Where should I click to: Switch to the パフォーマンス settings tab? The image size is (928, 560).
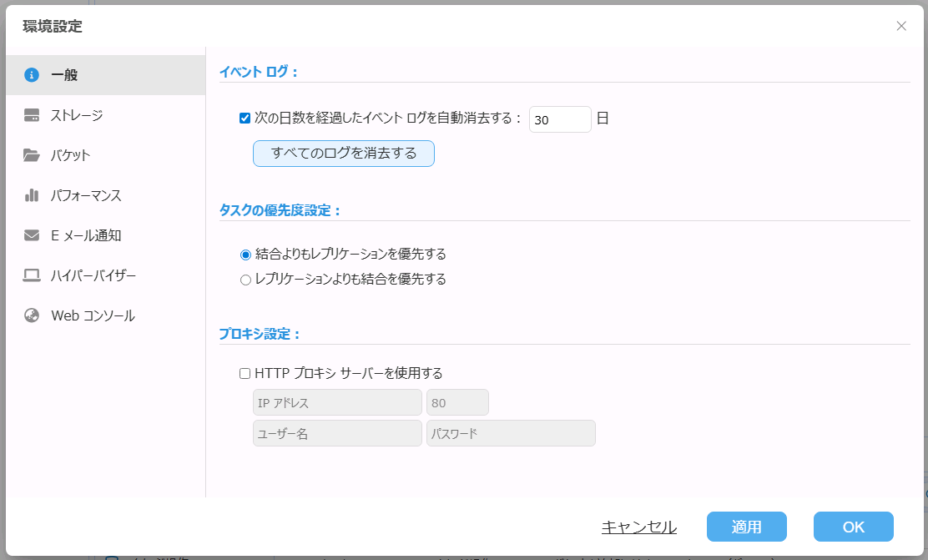point(86,195)
